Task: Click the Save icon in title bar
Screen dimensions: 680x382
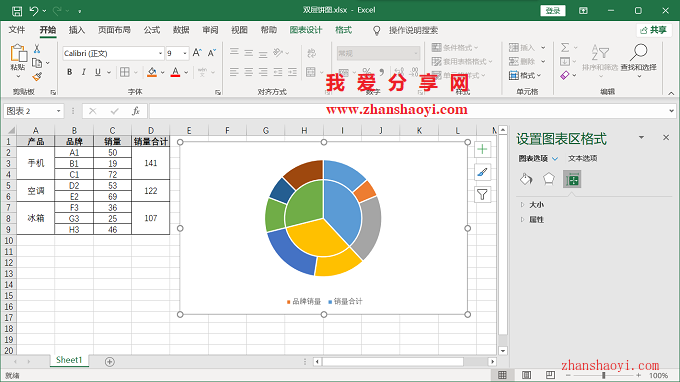Action: pos(16,11)
